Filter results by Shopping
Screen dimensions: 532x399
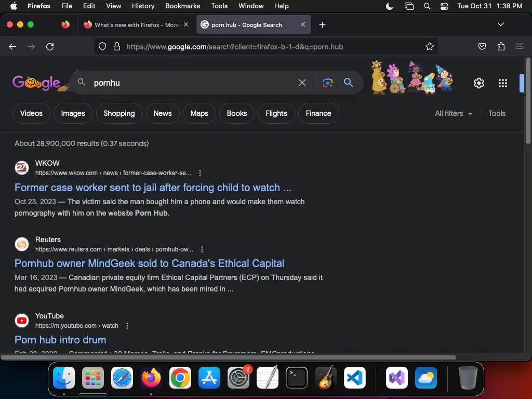pos(119,113)
